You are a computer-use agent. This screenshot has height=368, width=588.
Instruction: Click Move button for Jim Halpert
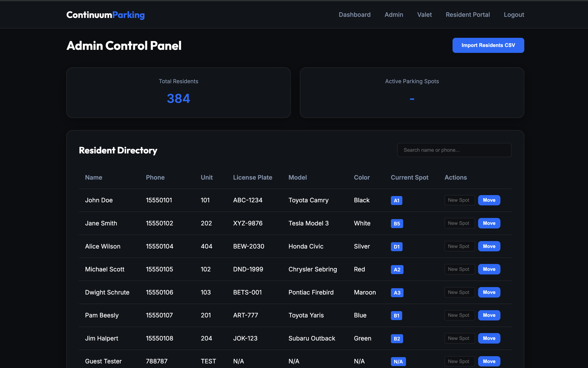pyautogui.click(x=489, y=338)
